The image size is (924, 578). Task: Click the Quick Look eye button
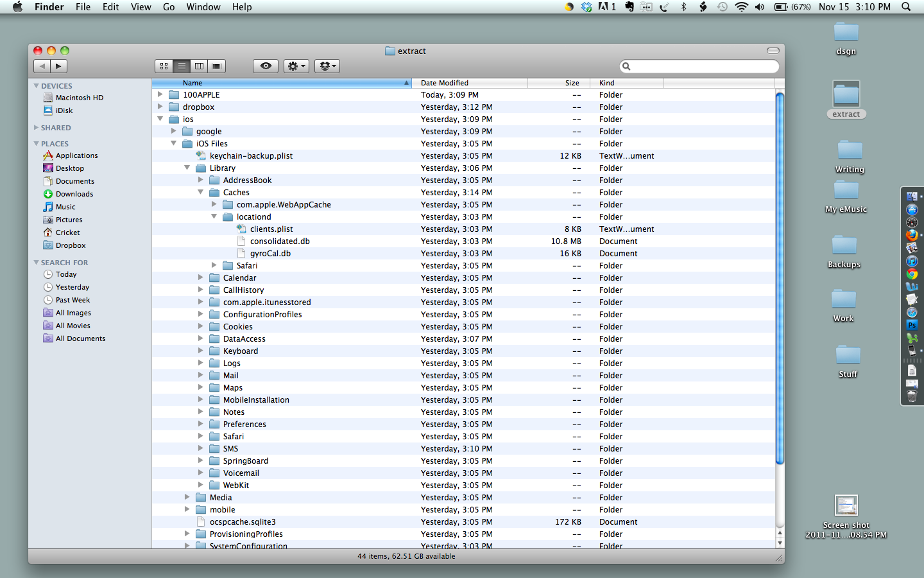266,66
